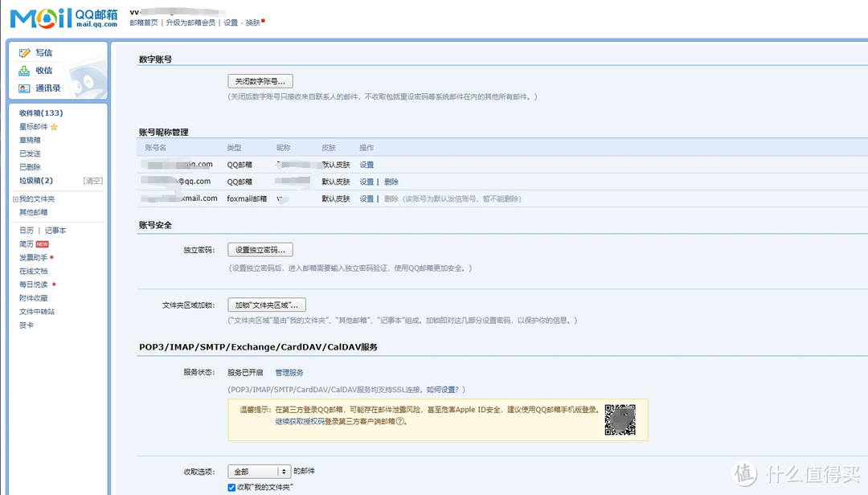Click the question mark help icon in warning
Viewport: 868px width, 495px height.
coord(402,421)
